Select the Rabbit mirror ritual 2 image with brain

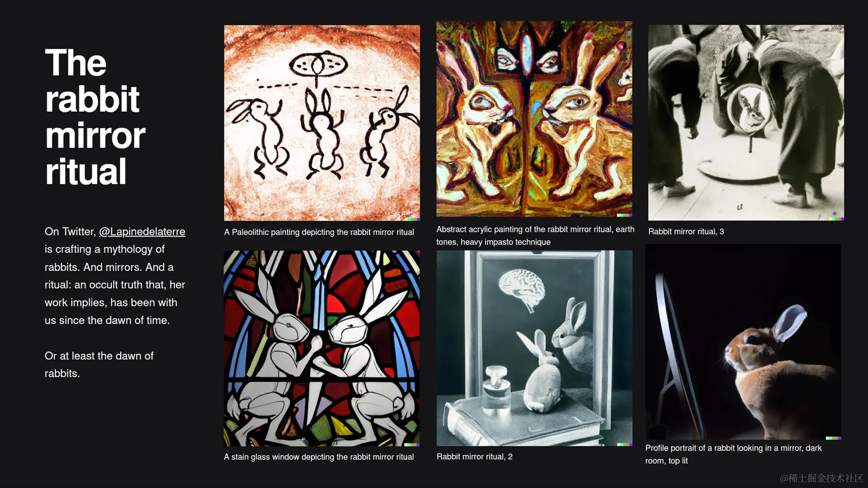(x=534, y=348)
